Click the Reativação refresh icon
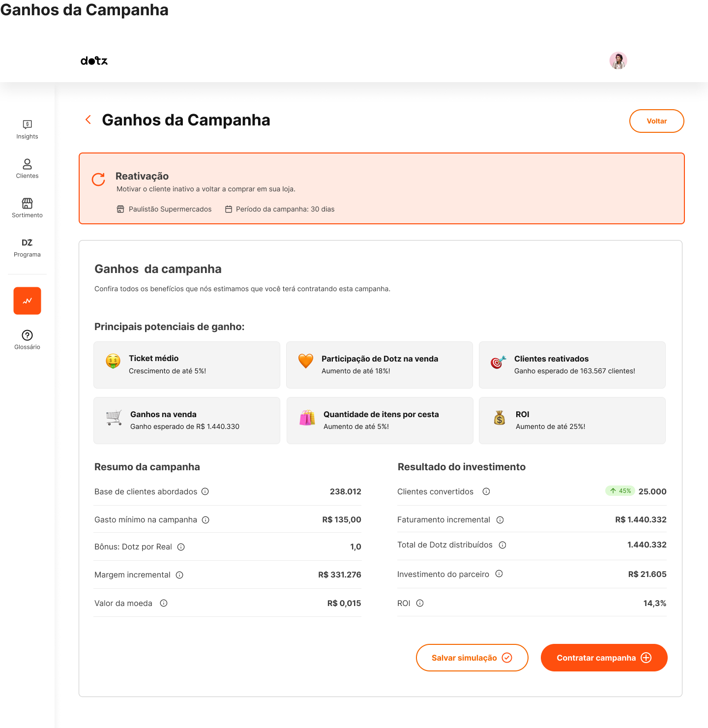This screenshot has width=708, height=728. click(98, 180)
